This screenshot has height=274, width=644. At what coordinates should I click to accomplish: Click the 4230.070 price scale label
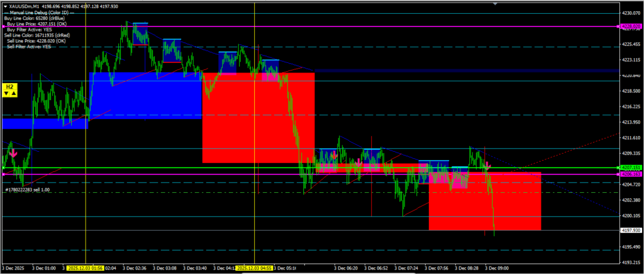click(x=631, y=13)
